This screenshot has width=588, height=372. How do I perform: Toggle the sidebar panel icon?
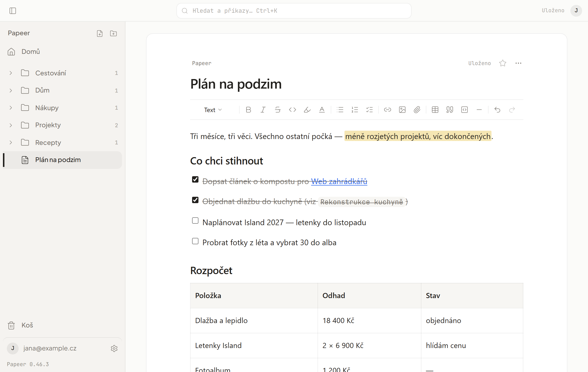(13, 11)
